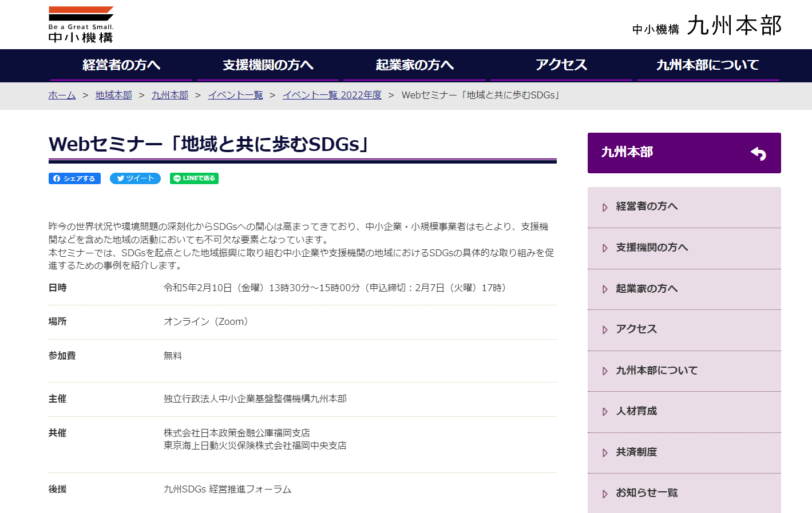
Task: Open アクセス in the top navigation
Action: 561,65
